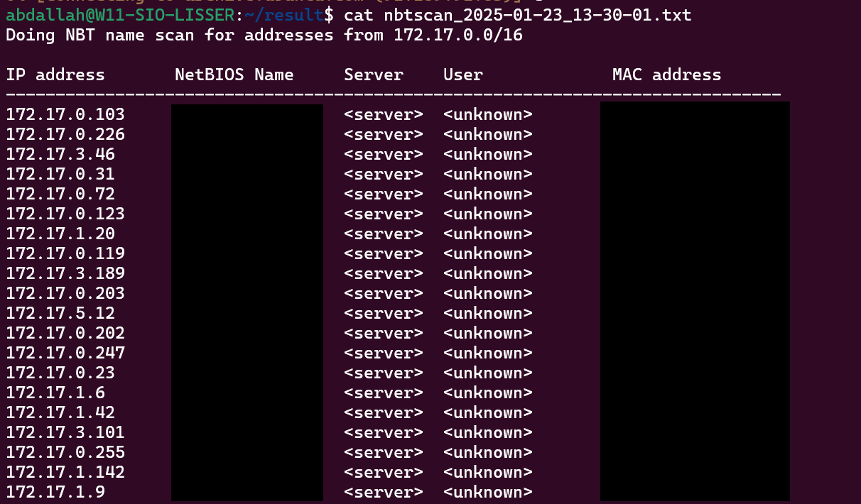Select the 172.17.3.46 entry
The image size is (861, 504).
(x=60, y=154)
